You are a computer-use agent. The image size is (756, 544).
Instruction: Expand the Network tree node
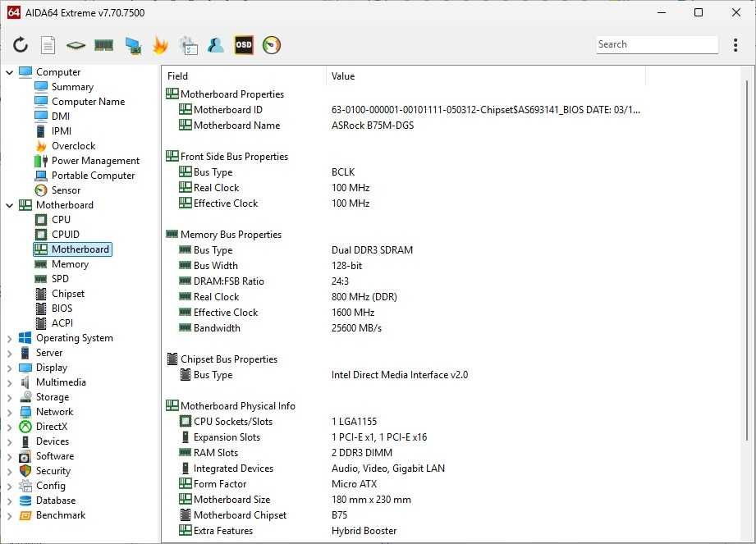9,413
